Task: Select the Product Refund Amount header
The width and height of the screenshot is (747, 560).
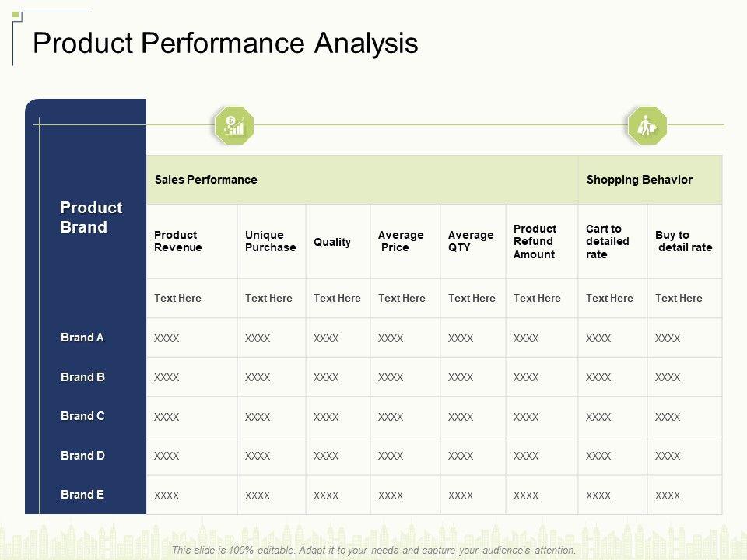Action: 535,241
